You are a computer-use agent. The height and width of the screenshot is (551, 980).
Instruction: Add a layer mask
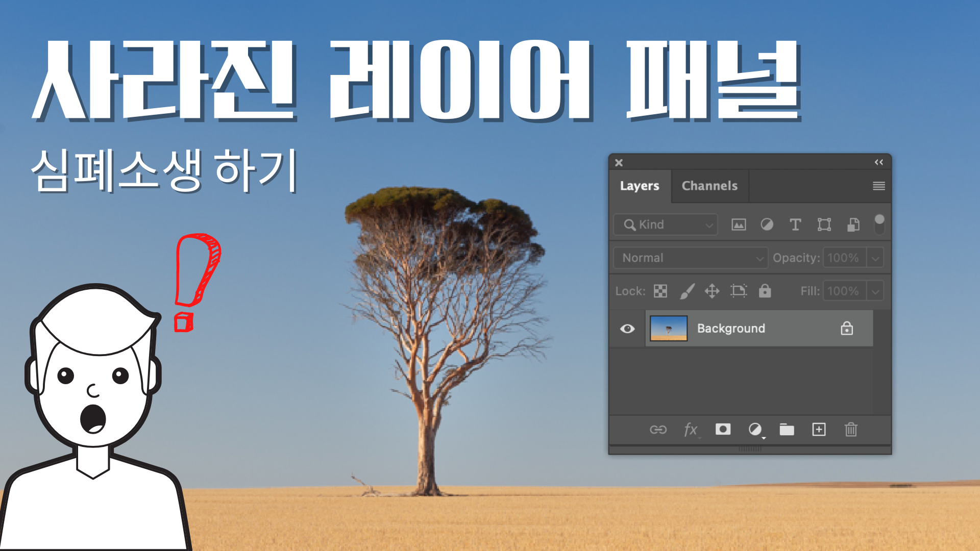(723, 430)
